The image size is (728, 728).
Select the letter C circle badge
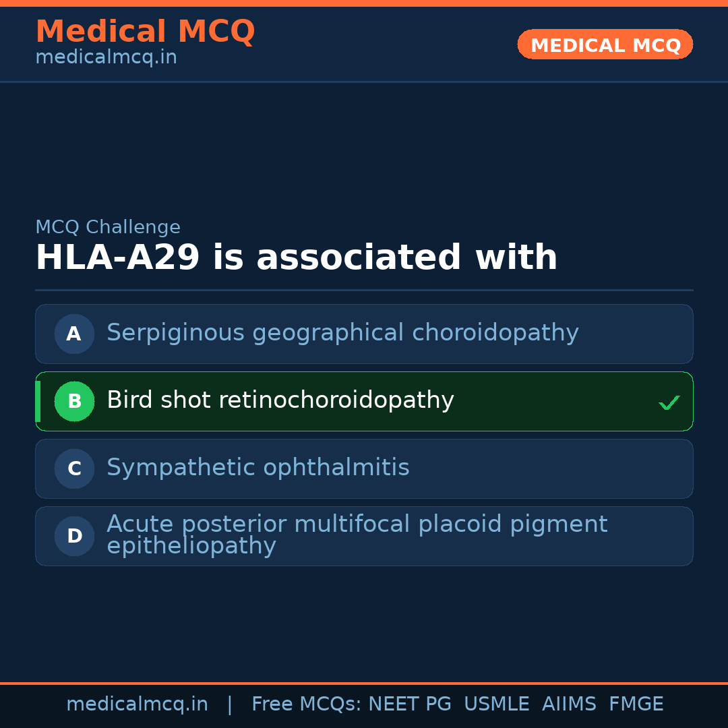[74, 468]
